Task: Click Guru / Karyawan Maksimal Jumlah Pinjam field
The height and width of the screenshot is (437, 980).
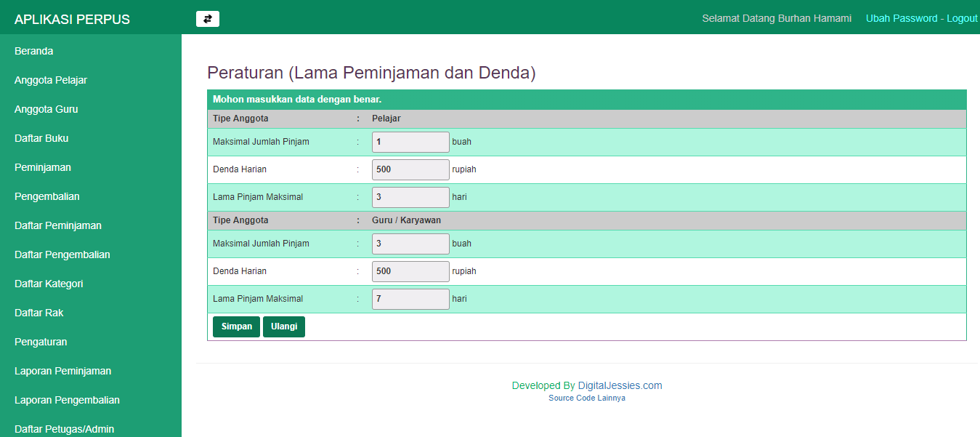Action: (x=410, y=244)
